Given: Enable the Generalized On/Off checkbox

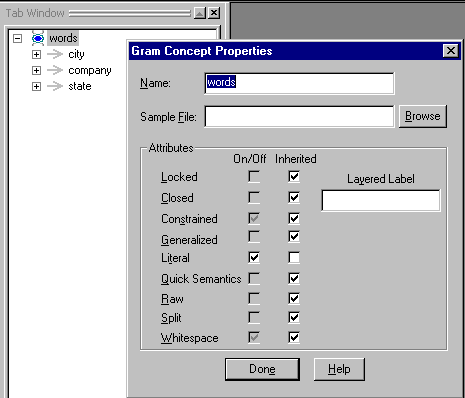Looking at the screenshot, I should tap(254, 237).
